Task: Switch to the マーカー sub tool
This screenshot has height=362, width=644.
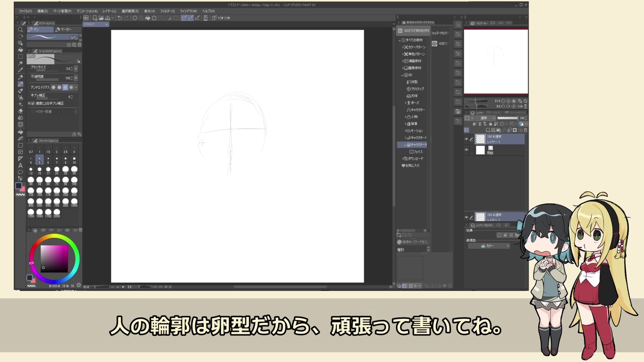Action: click(64, 30)
